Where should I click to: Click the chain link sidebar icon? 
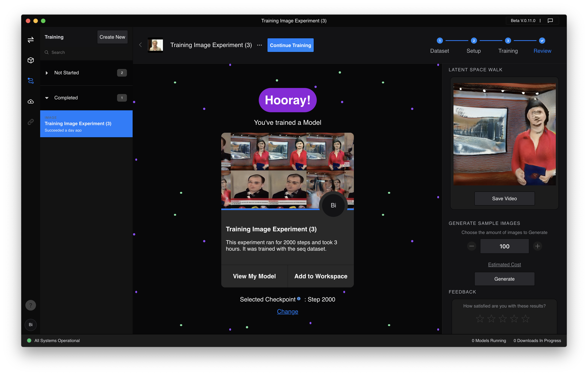[30, 122]
